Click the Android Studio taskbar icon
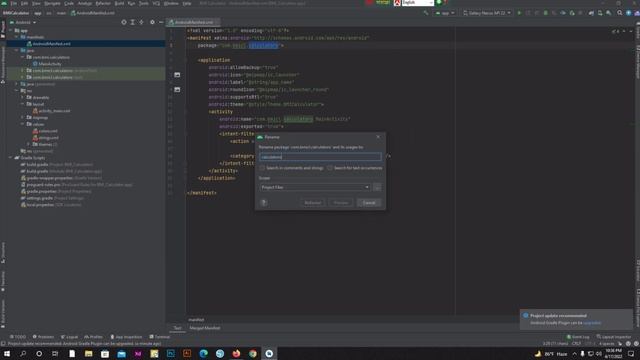This screenshot has height=360, width=640. 269,353
